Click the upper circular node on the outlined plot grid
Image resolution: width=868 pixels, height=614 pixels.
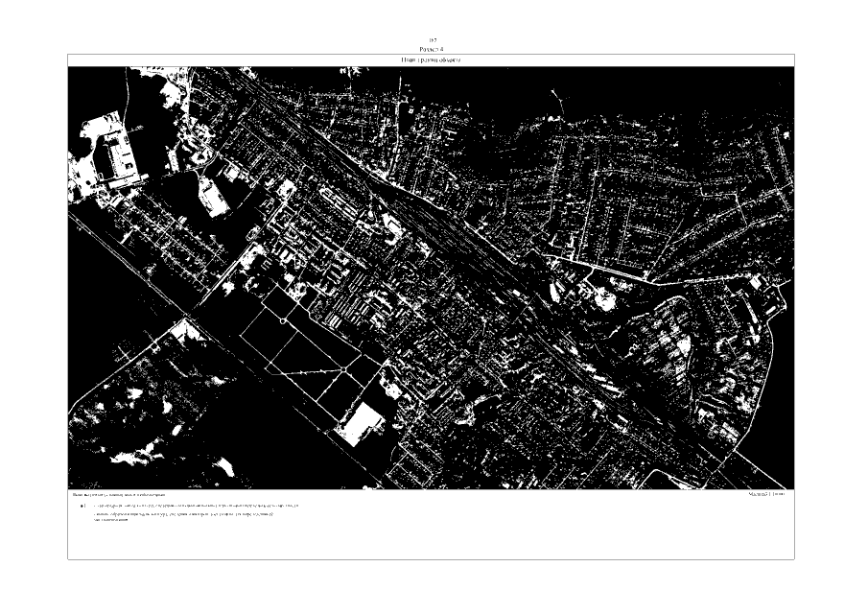click(281, 321)
